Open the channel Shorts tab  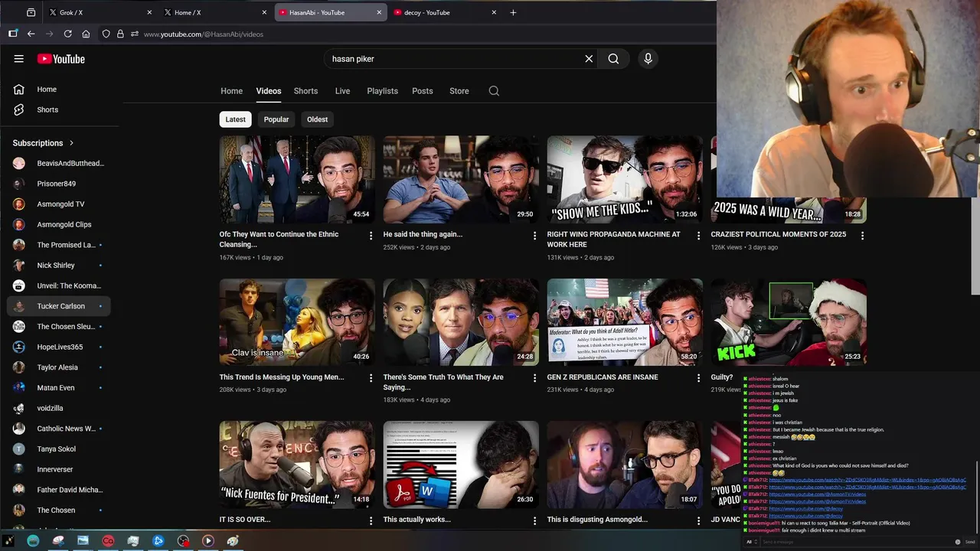click(305, 91)
